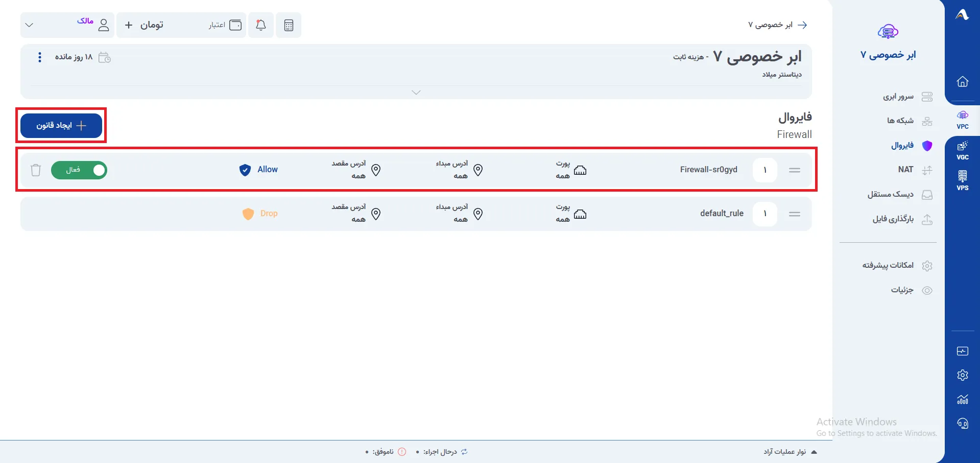Image resolution: width=980 pixels, height=463 pixels.
Task: Click the Firewall-sr0gyd rule name
Action: (x=709, y=170)
